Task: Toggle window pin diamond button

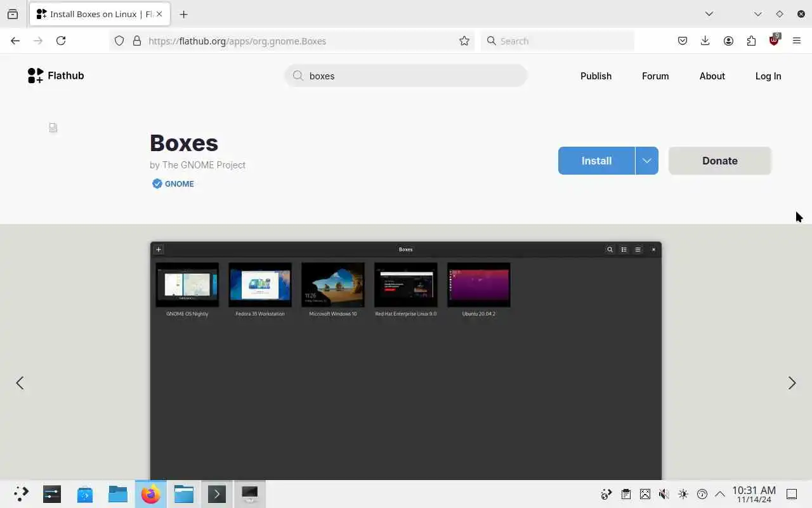Action: 780,14
